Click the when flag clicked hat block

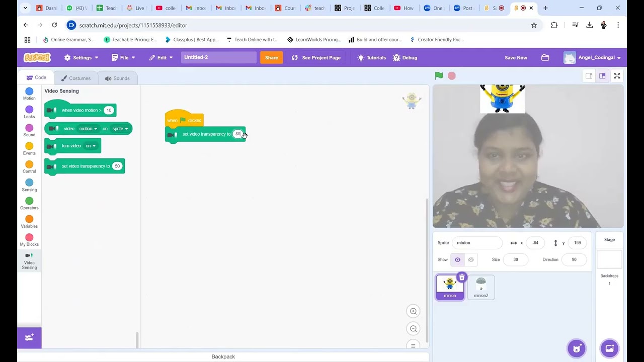[x=184, y=119]
